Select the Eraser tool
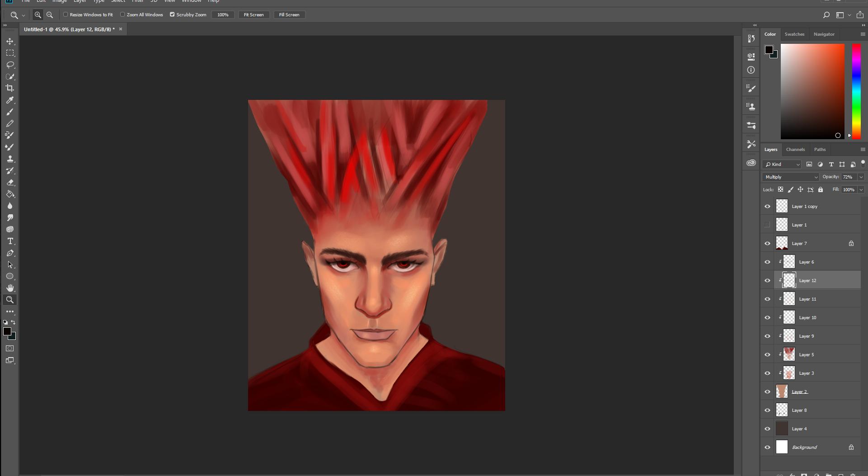 (10, 182)
